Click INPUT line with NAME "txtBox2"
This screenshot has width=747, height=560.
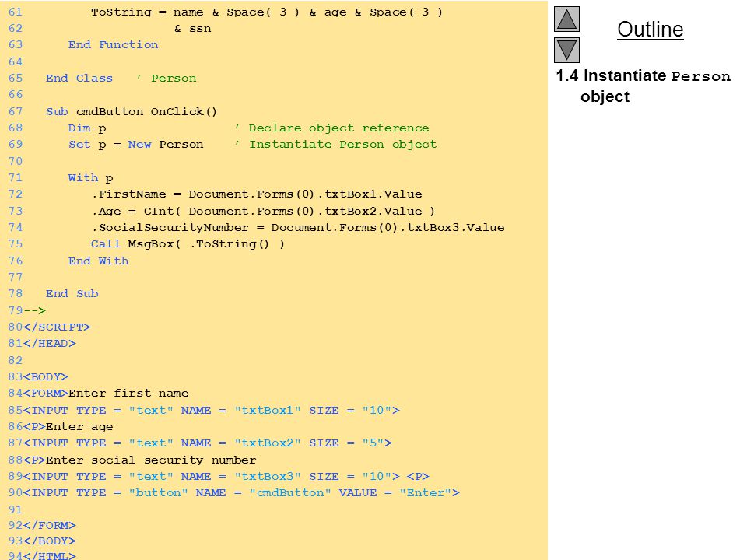coord(208,443)
